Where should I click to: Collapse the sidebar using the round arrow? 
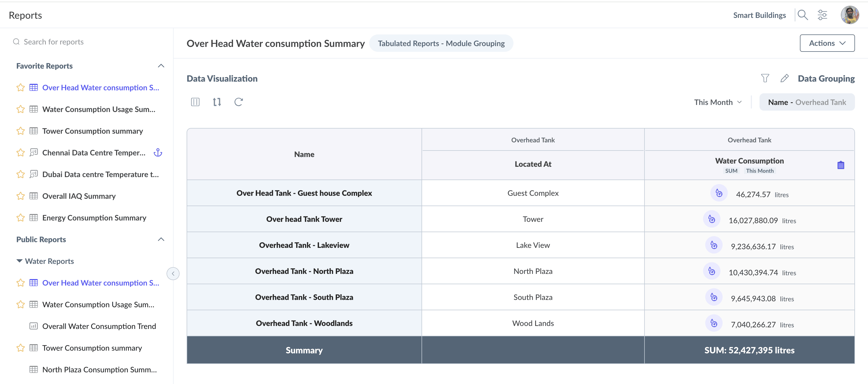click(173, 274)
